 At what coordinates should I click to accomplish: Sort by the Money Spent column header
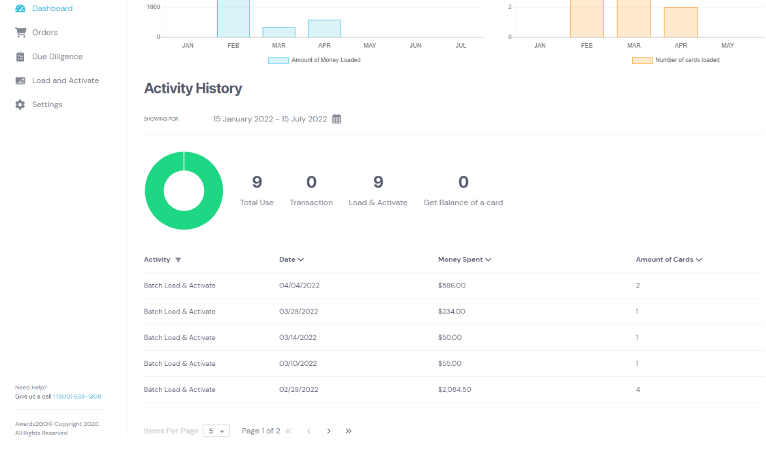point(465,260)
